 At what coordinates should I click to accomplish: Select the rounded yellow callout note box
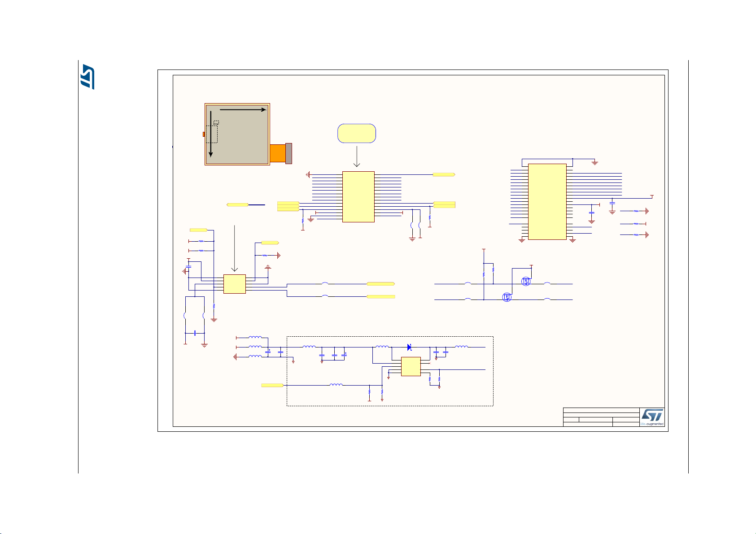tap(357, 133)
